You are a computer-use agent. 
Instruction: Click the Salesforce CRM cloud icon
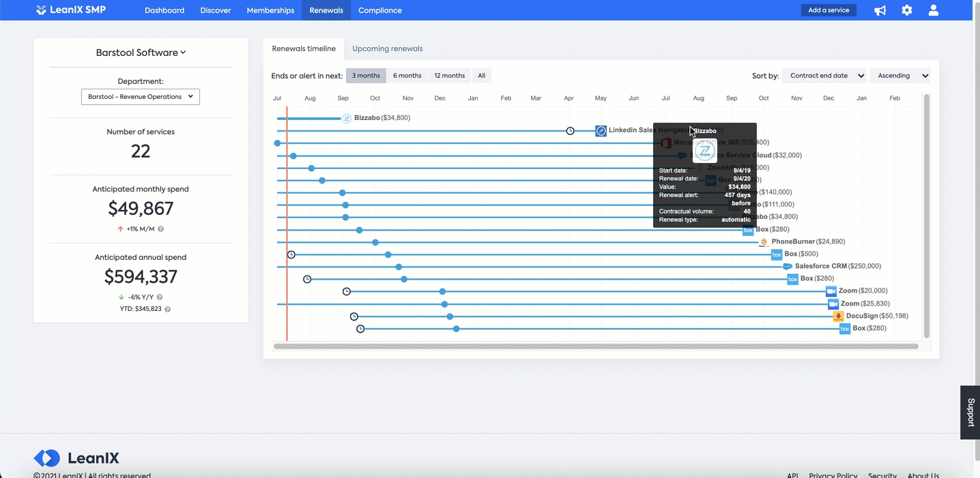coord(788,266)
